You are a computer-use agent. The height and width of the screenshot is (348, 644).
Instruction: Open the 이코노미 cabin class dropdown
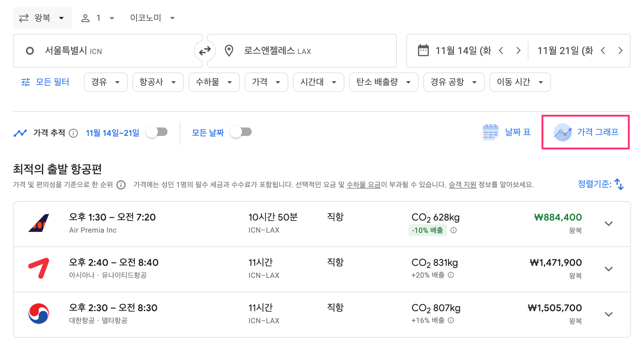click(x=151, y=18)
